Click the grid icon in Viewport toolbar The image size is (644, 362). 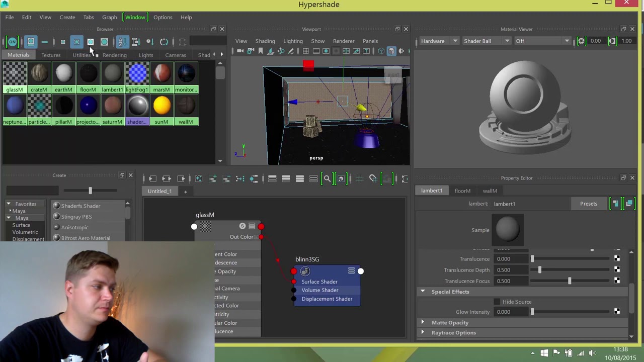click(305, 51)
